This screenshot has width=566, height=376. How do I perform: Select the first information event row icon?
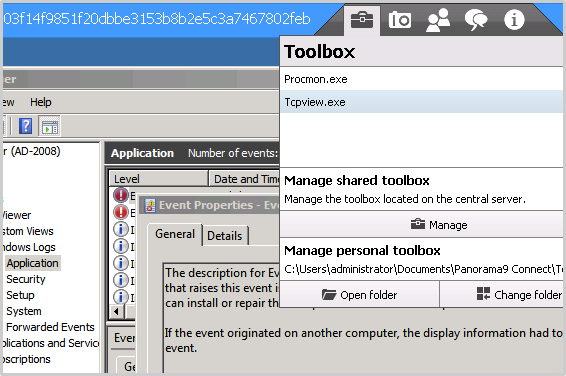[121, 228]
